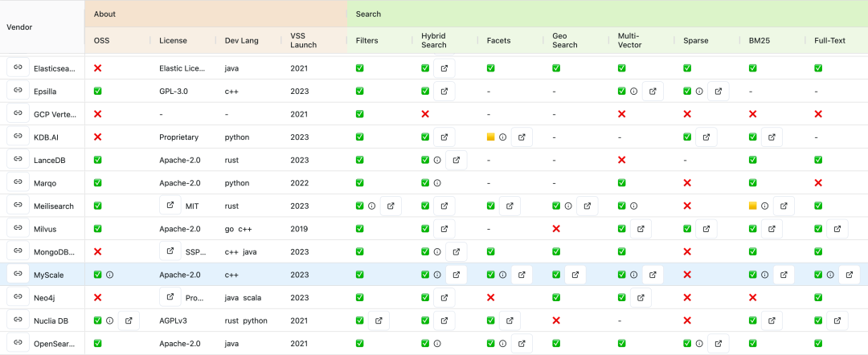This screenshot has height=355, width=868.
Task: Open the Meilisearch License external link icon
Action: coord(170,206)
